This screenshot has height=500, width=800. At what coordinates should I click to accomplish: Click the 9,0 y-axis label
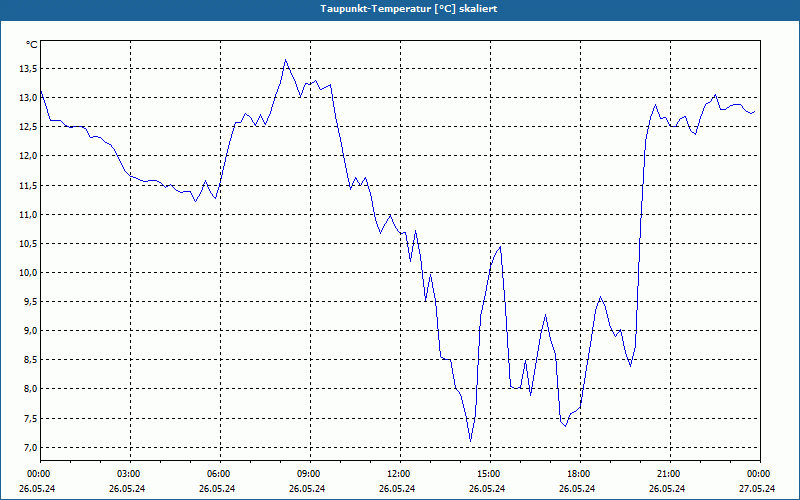tap(30, 331)
